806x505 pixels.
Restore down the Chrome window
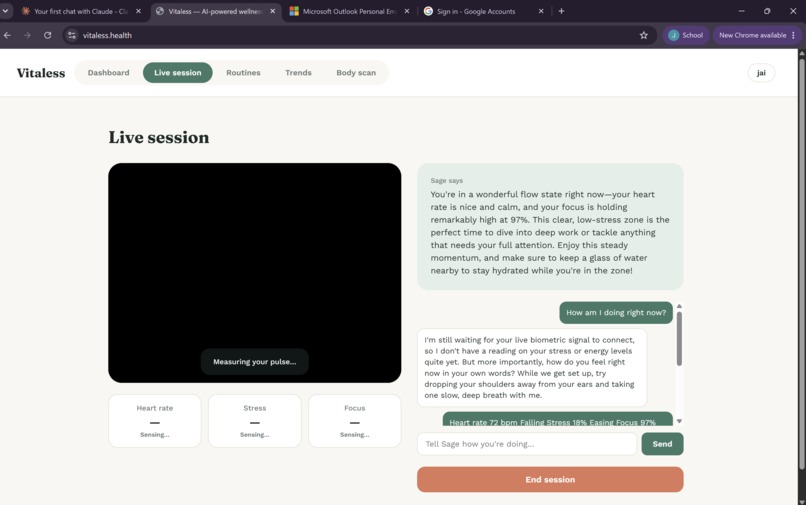click(x=767, y=11)
